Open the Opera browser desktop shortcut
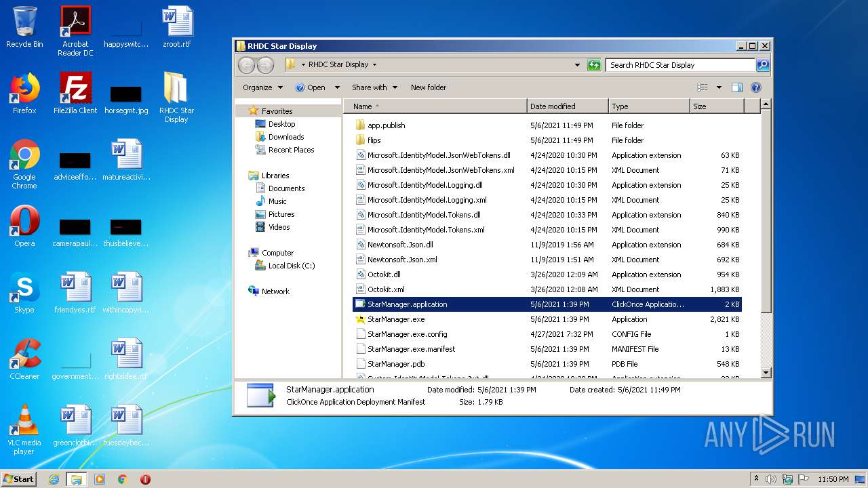The width and height of the screenshot is (868, 488). 24,226
